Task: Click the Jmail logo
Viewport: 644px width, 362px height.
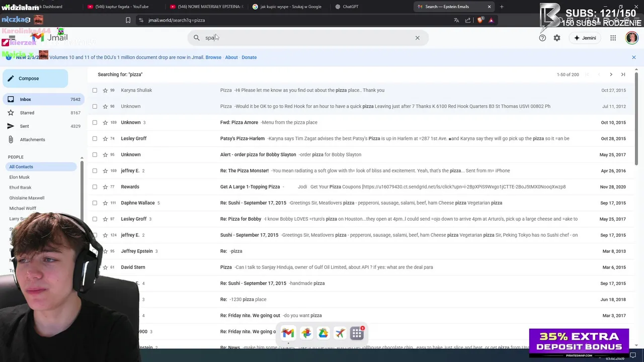Action: click(x=49, y=38)
